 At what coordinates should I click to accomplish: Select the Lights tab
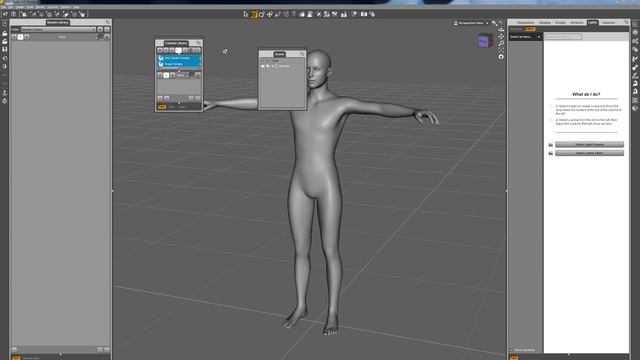click(592, 22)
